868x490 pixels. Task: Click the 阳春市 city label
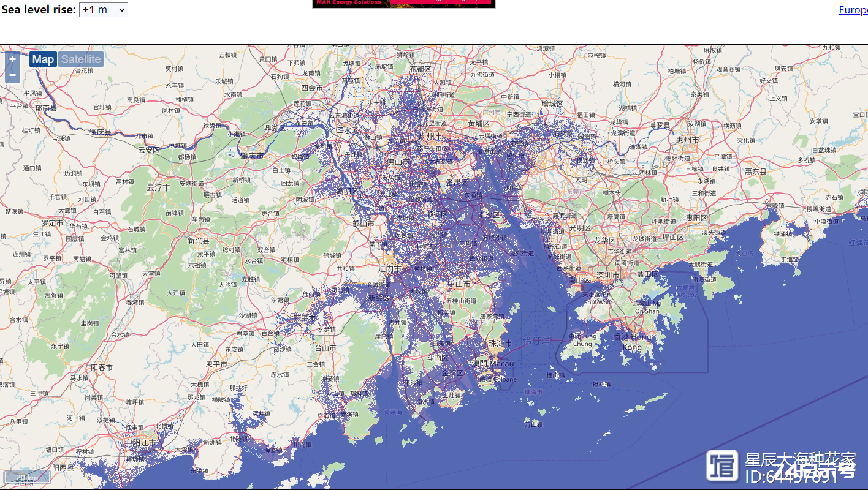pyautogui.click(x=102, y=367)
